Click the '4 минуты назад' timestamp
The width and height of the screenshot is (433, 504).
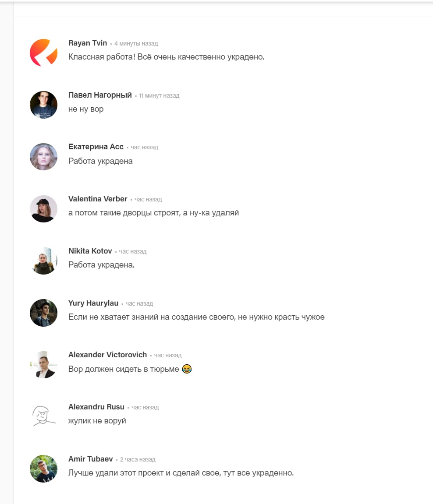(x=136, y=43)
